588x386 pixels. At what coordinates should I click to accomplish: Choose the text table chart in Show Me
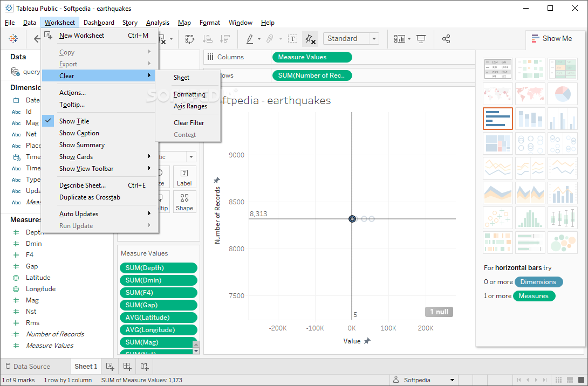pos(497,69)
